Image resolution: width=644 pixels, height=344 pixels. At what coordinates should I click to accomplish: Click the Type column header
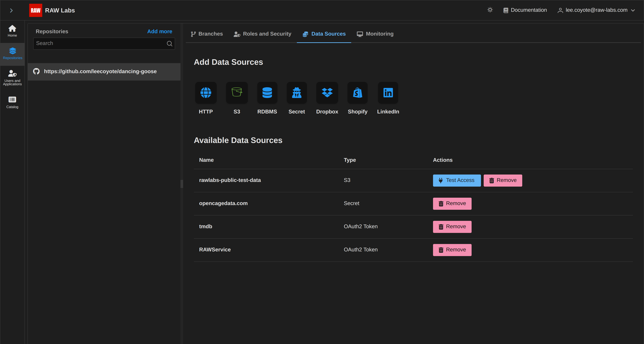coord(350,160)
